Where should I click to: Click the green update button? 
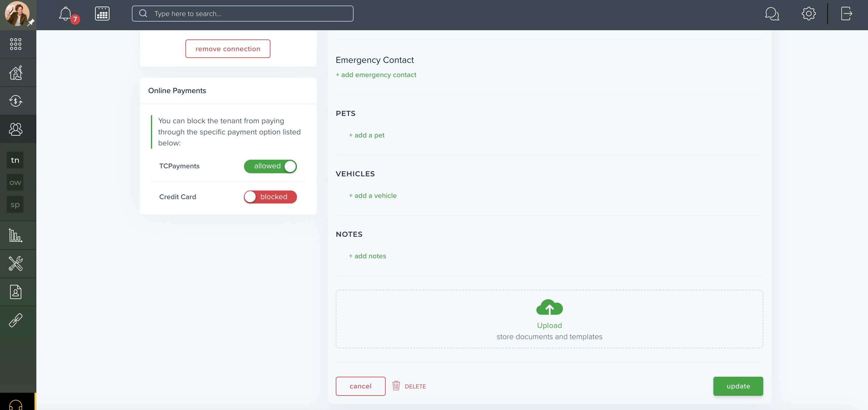click(738, 386)
